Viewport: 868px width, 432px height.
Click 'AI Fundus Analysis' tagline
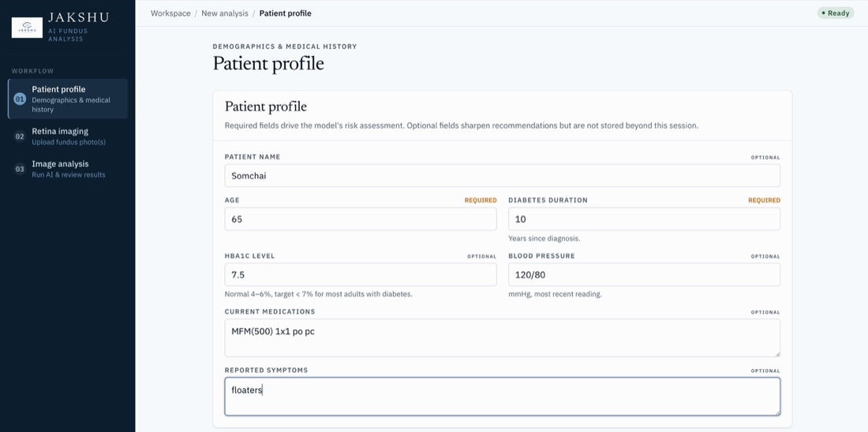coord(68,35)
